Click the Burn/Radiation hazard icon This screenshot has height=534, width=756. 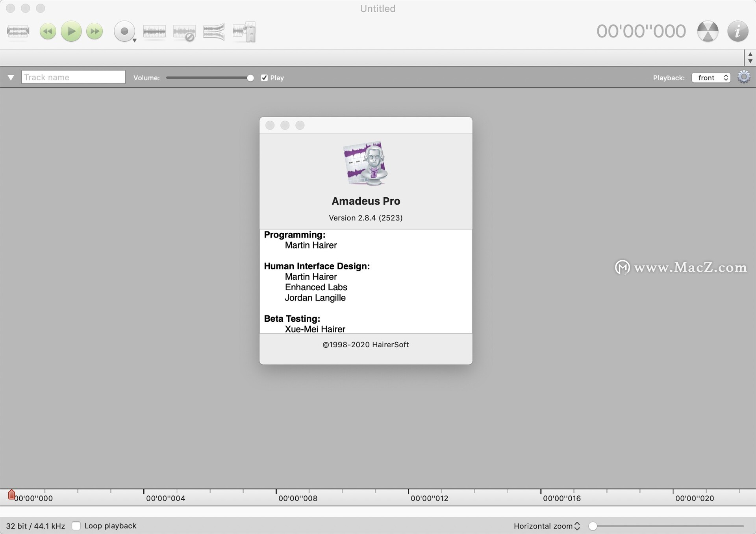pyautogui.click(x=707, y=31)
